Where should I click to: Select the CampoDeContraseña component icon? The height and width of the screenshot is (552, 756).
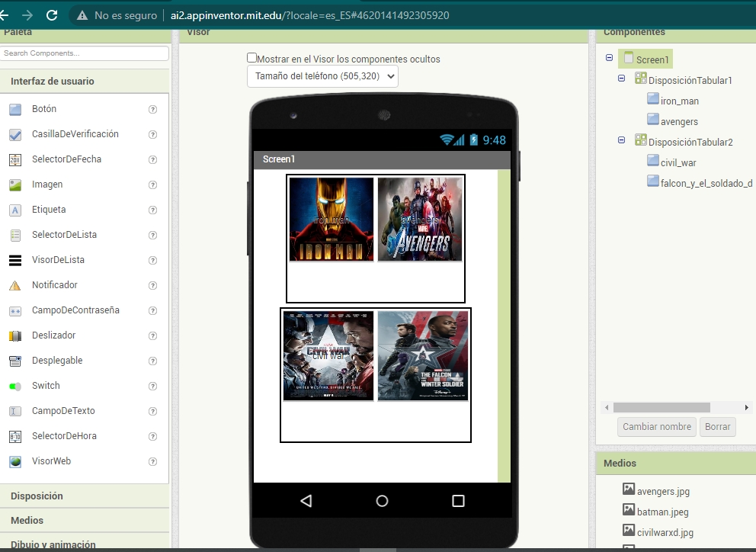pos(15,311)
